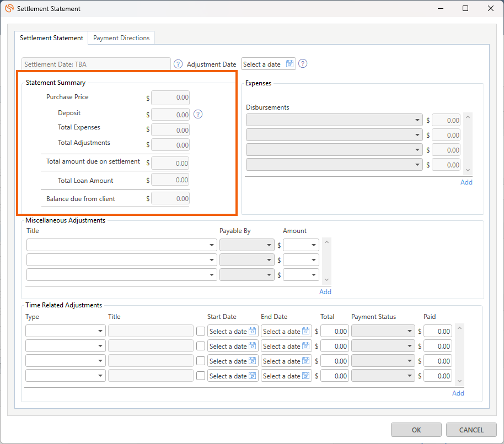Open first row Start Date calendar icon
Viewport: 504px width, 444px height.
(253, 331)
